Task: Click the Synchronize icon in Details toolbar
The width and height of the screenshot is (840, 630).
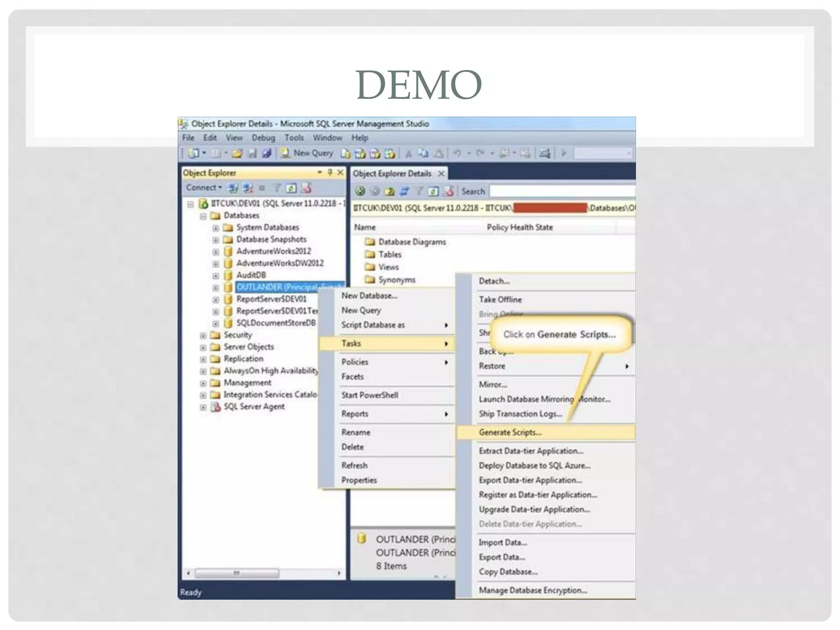Action: tap(404, 191)
